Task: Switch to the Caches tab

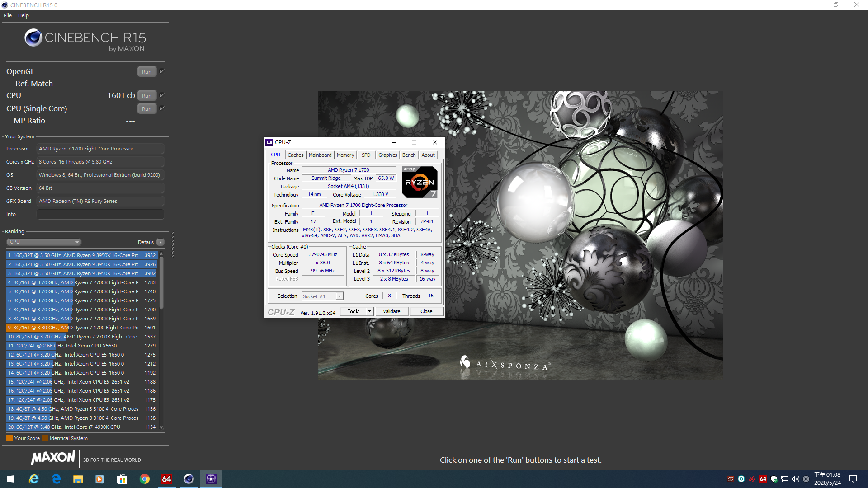Action: [x=296, y=155]
